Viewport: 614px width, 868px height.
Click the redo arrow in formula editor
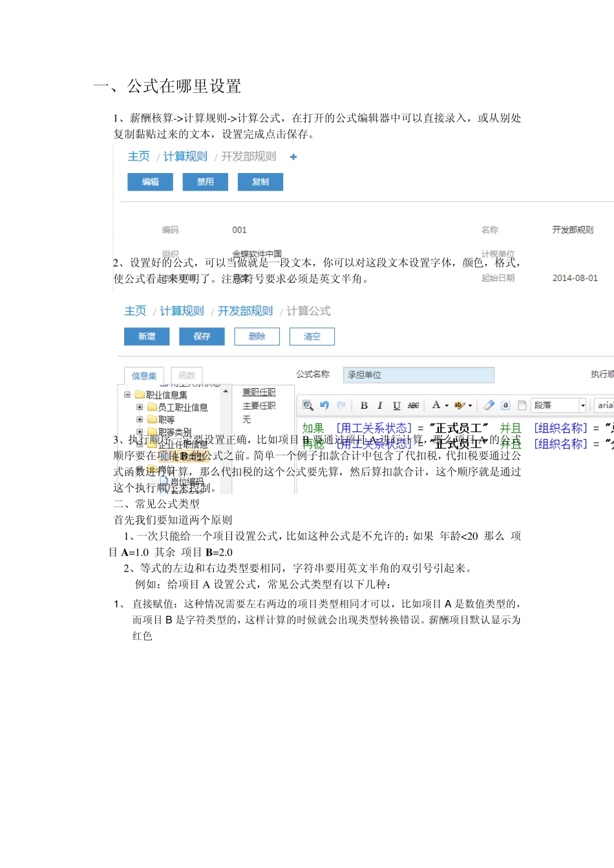[341, 406]
